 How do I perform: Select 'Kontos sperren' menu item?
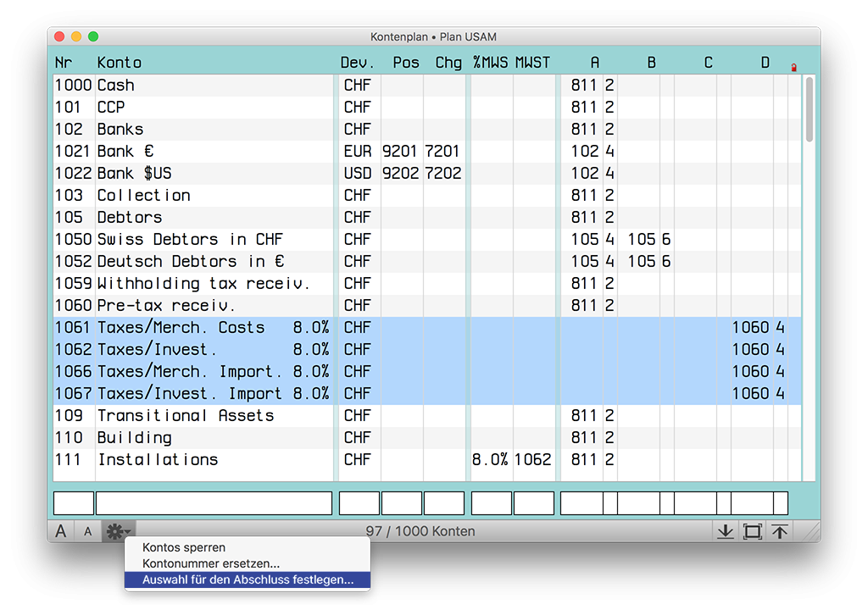(184, 547)
